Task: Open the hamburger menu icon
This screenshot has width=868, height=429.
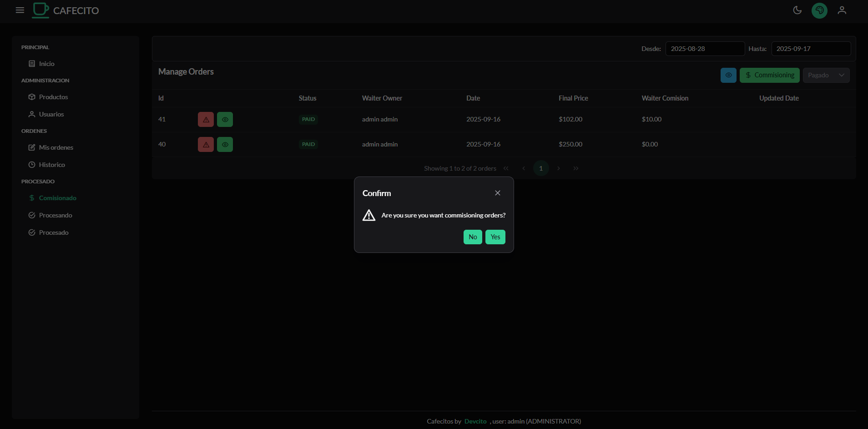Action: click(20, 10)
